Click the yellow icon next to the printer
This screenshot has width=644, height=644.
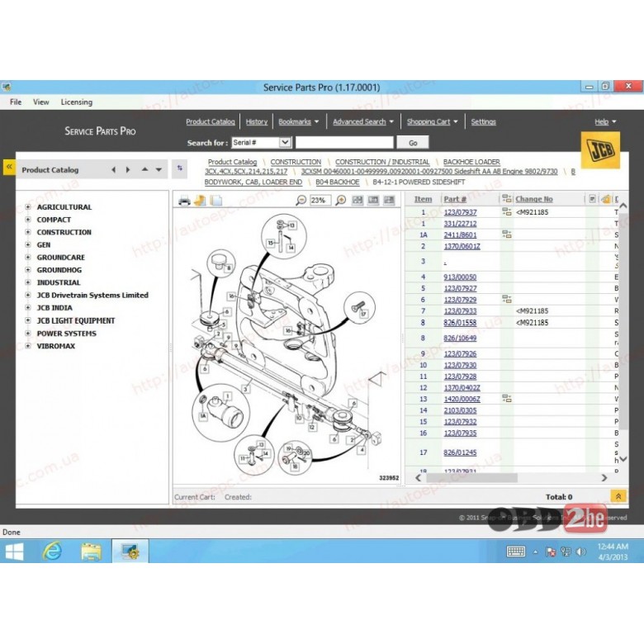tap(200, 201)
